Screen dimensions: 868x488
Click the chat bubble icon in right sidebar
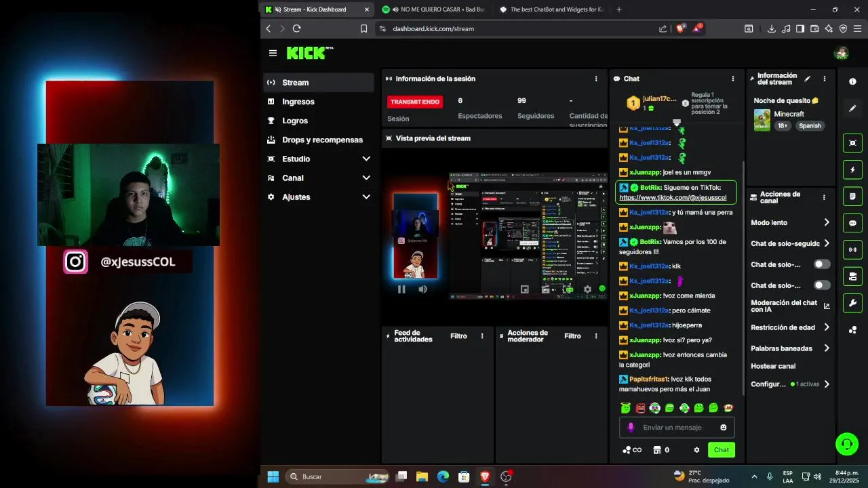click(852, 223)
